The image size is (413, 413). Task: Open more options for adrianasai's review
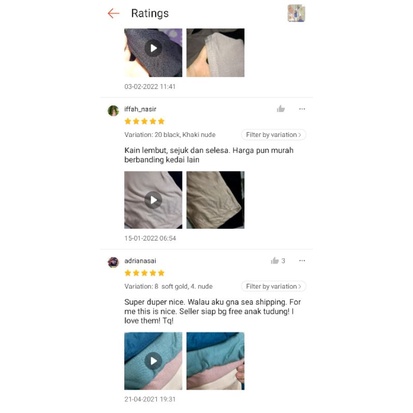[302, 261]
